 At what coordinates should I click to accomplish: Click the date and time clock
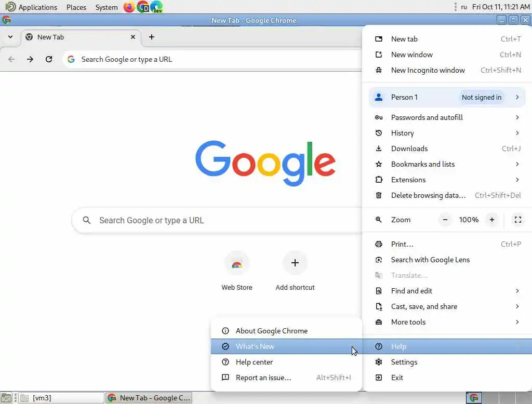click(501, 7)
